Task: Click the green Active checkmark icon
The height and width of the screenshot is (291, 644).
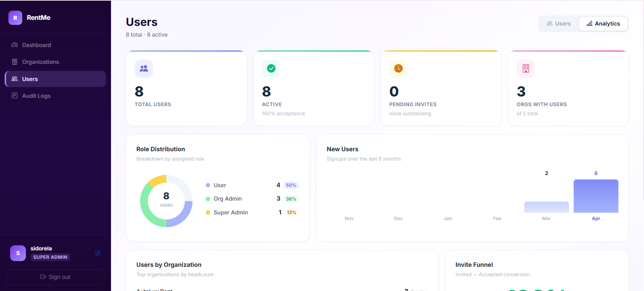Action: pos(271,69)
